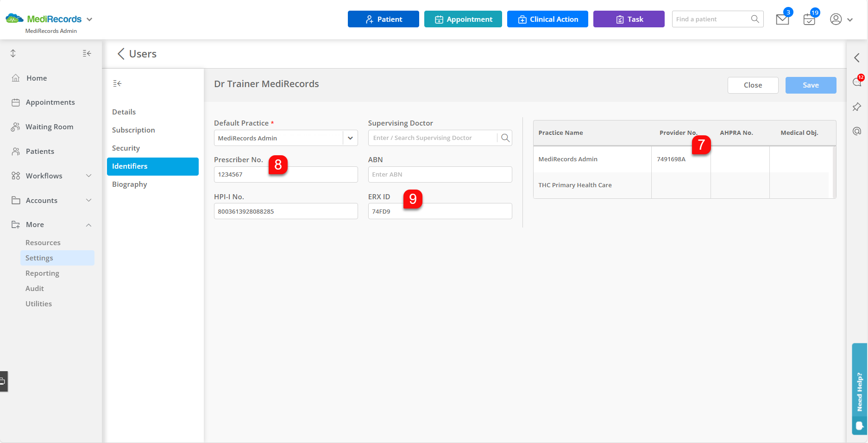The image size is (868, 443).
Task: Go back using the arrow beside Users
Action: click(121, 54)
